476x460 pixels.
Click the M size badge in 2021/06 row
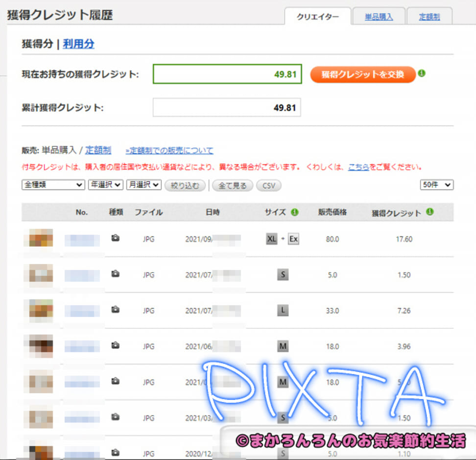pyautogui.click(x=283, y=346)
